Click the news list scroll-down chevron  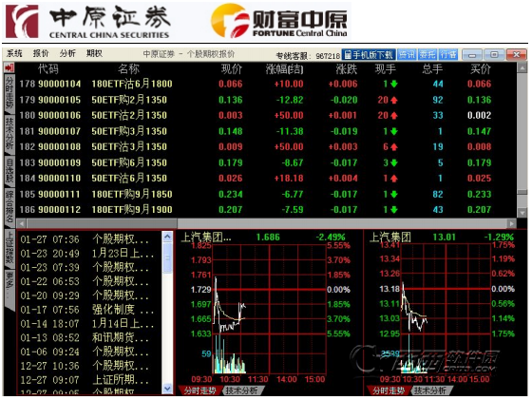coord(167,389)
